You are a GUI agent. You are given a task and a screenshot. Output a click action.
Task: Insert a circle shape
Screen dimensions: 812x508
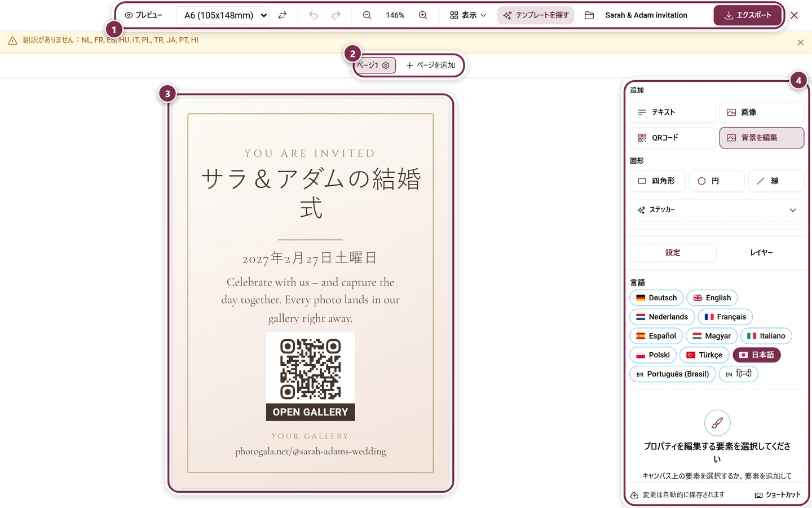[x=717, y=181]
